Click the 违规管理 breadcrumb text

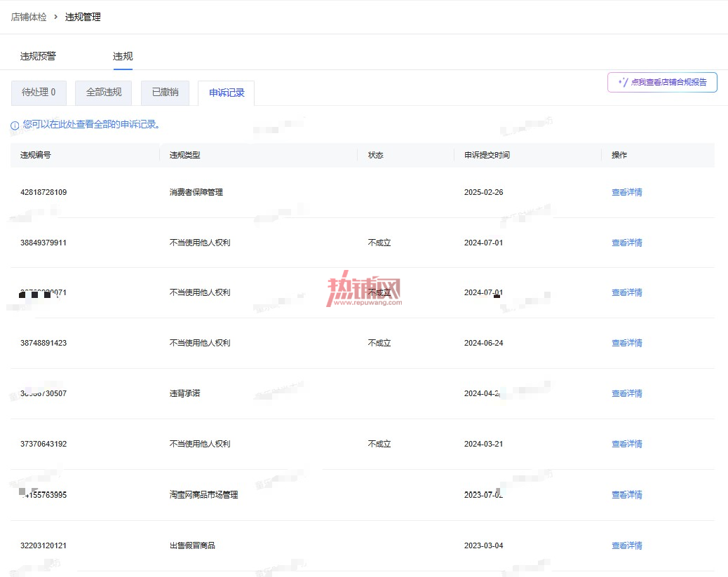tap(83, 17)
